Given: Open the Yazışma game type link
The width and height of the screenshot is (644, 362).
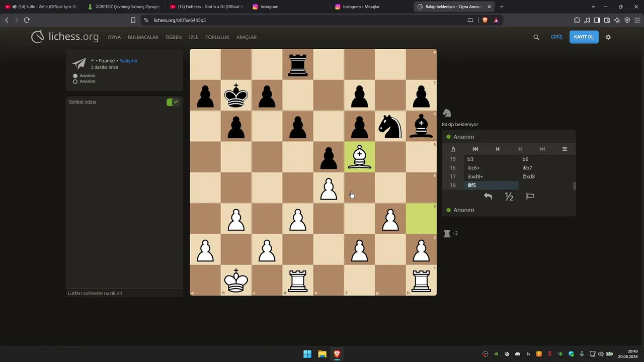Looking at the screenshot, I should tap(128, 61).
